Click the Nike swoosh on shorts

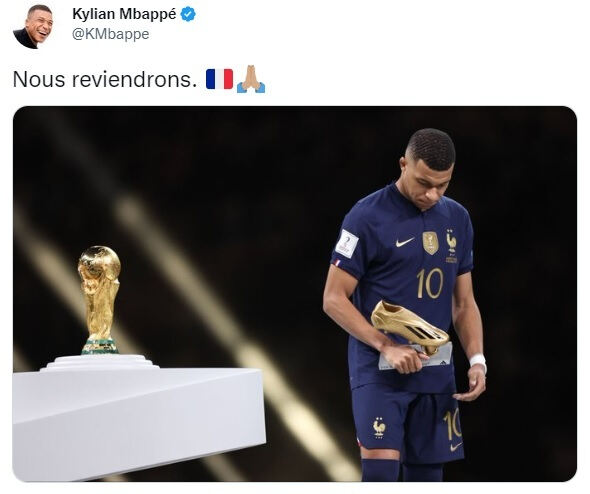456,447
